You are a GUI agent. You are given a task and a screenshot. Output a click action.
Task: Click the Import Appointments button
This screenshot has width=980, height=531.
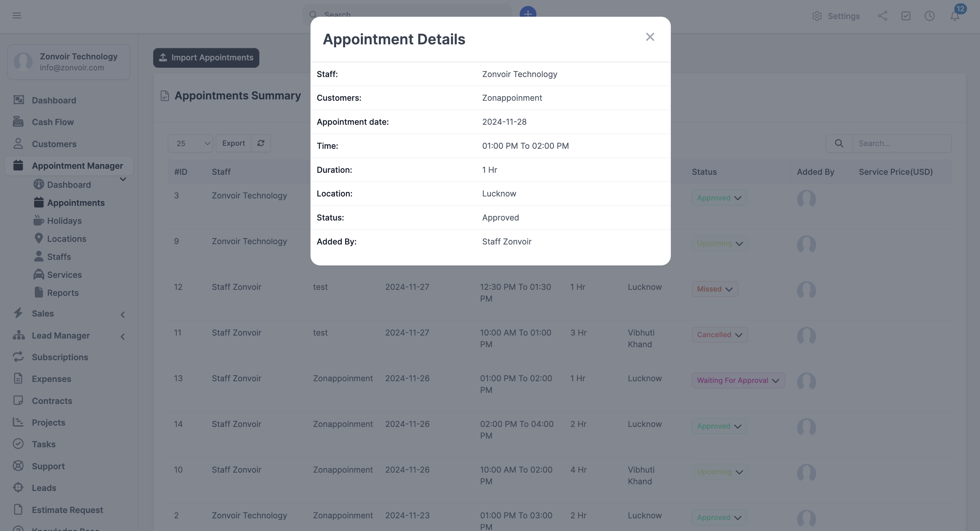[206, 58]
